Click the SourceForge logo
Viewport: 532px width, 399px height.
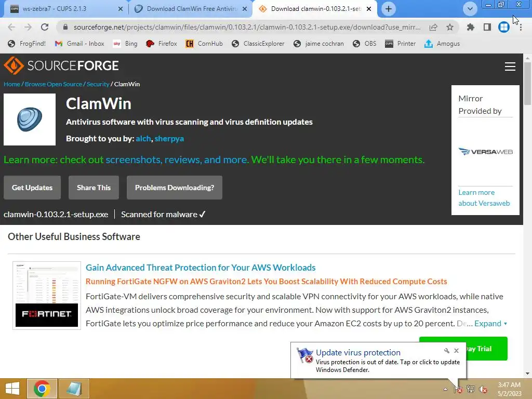click(x=61, y=65)
